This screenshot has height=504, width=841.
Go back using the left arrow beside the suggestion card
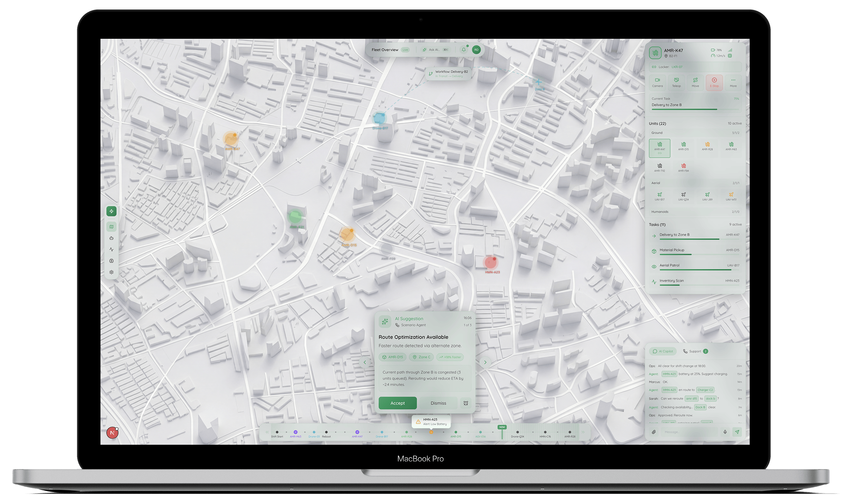(365, 362)
